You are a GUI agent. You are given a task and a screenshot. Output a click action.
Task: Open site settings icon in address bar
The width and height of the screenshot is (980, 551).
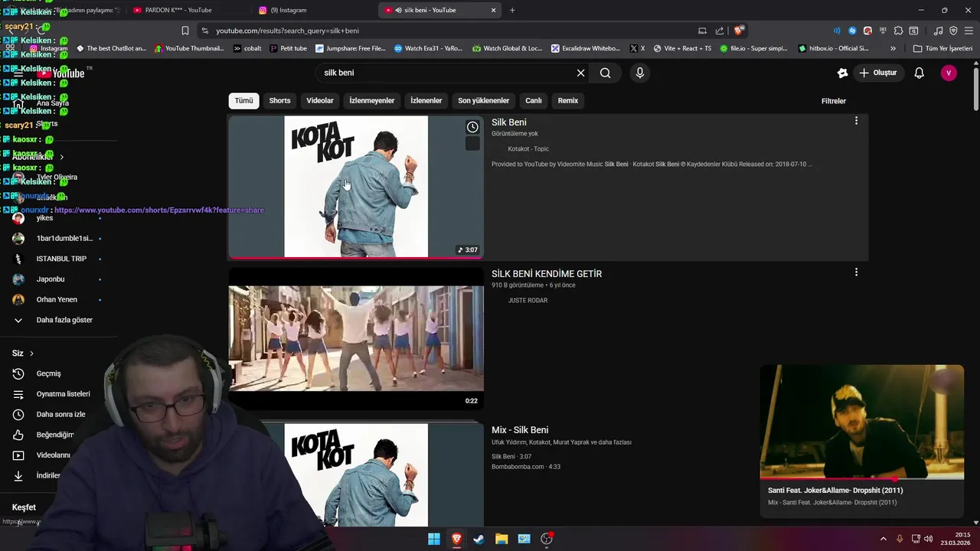[204, 31]
